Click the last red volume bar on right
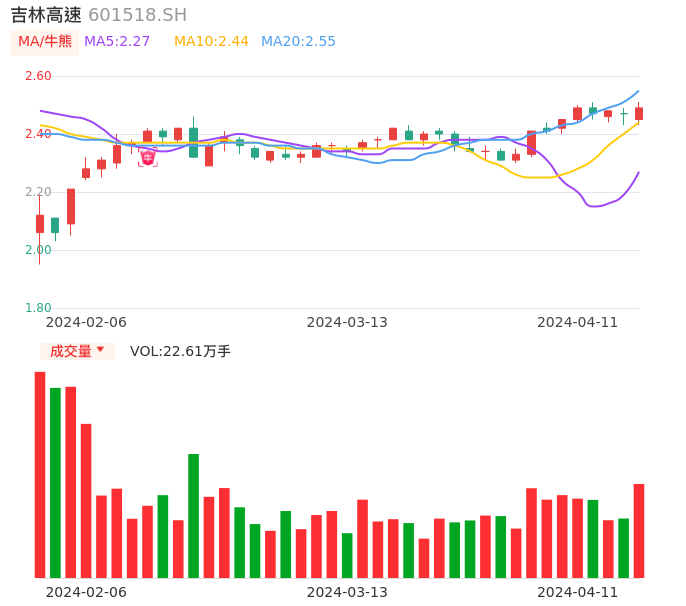The width and height of the screenshot is (686, 606). (639, 531)
